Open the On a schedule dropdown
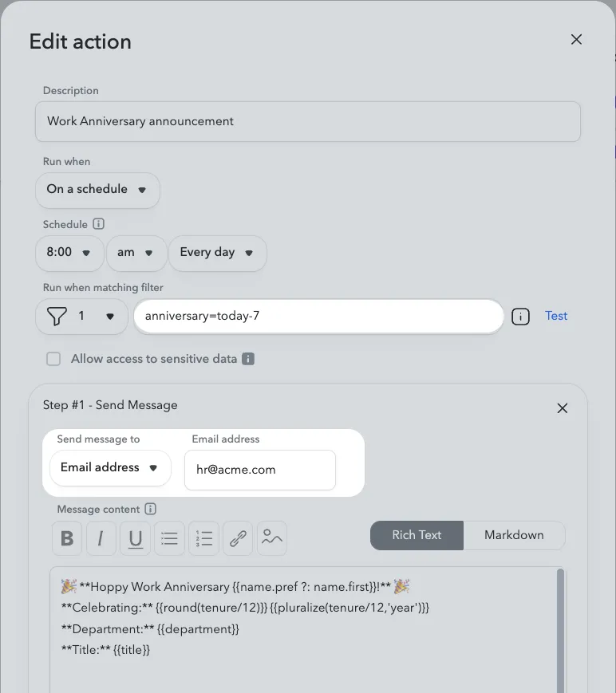This screenshot has width=616, height=693. pyautogui.click(x=97, y=190)
